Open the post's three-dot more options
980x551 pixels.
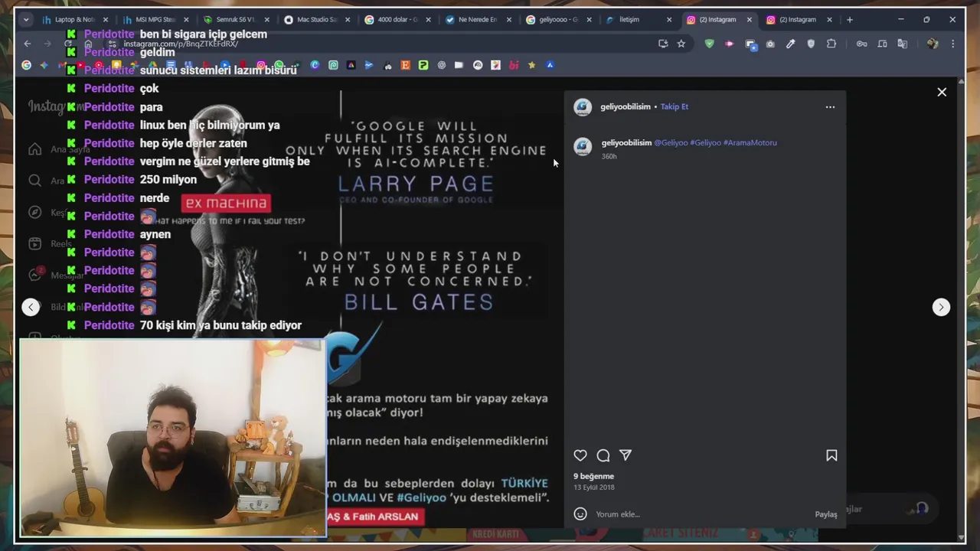click(830, 107)
